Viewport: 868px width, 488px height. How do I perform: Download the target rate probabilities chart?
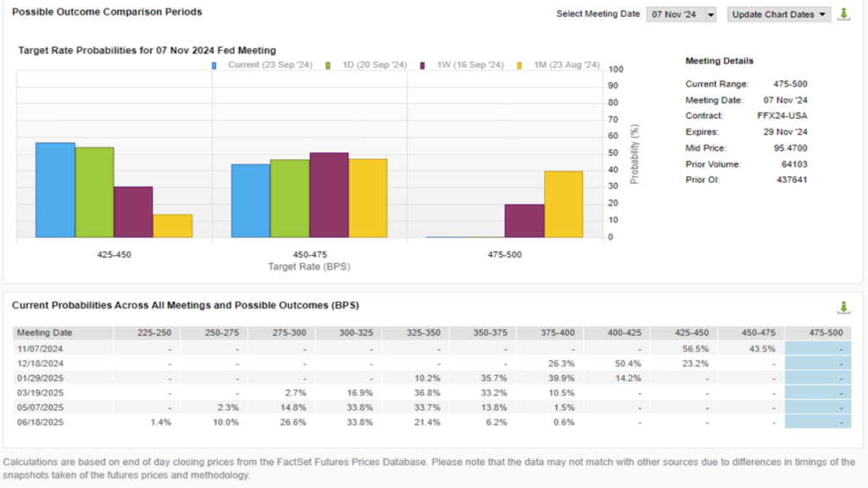pos(843,14)
